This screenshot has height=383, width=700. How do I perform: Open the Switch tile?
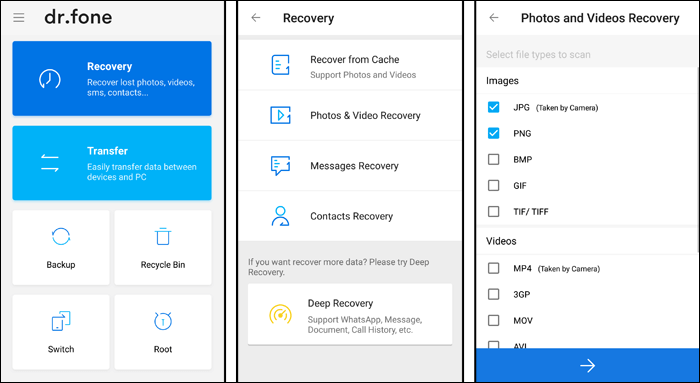[x=61, y=332]
